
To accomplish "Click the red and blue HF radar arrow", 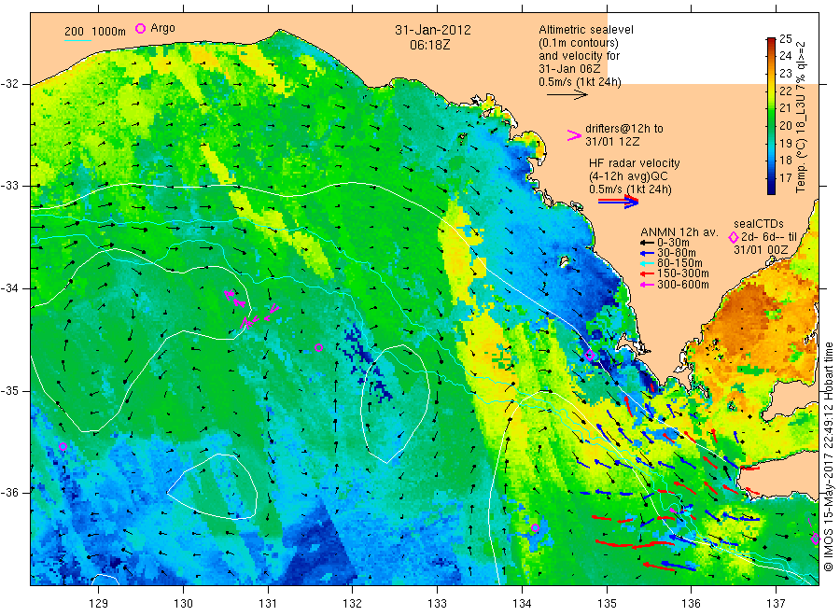I will (x=618, y=202).
